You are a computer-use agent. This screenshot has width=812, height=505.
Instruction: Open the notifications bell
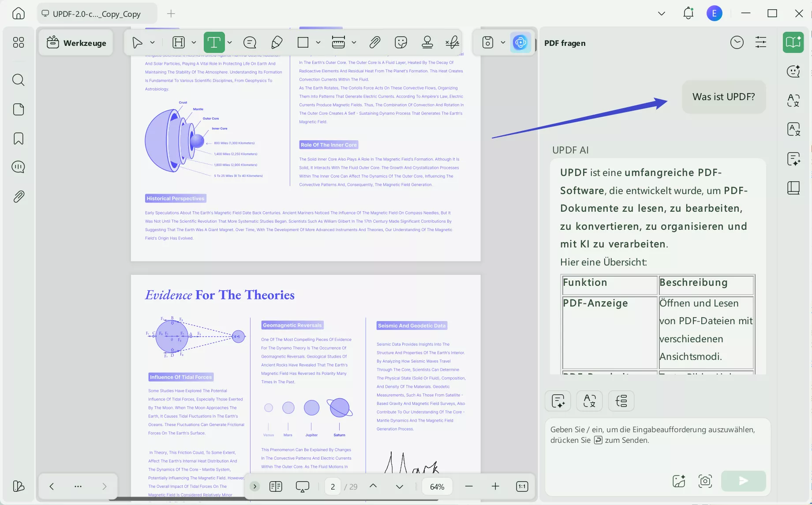click(x=689, y=13)
